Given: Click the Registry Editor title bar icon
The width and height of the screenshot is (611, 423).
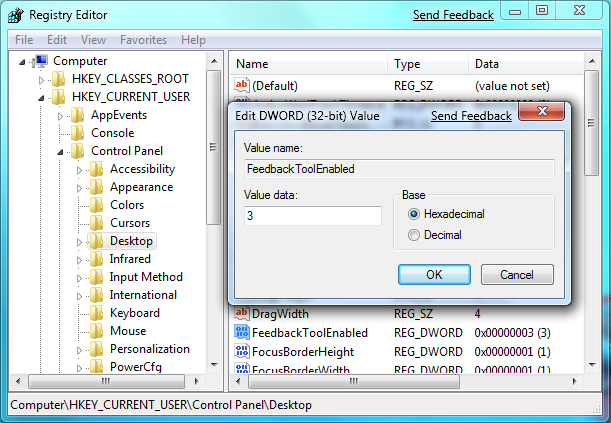Looking at the screenshot, I should [x=16, y=15].
